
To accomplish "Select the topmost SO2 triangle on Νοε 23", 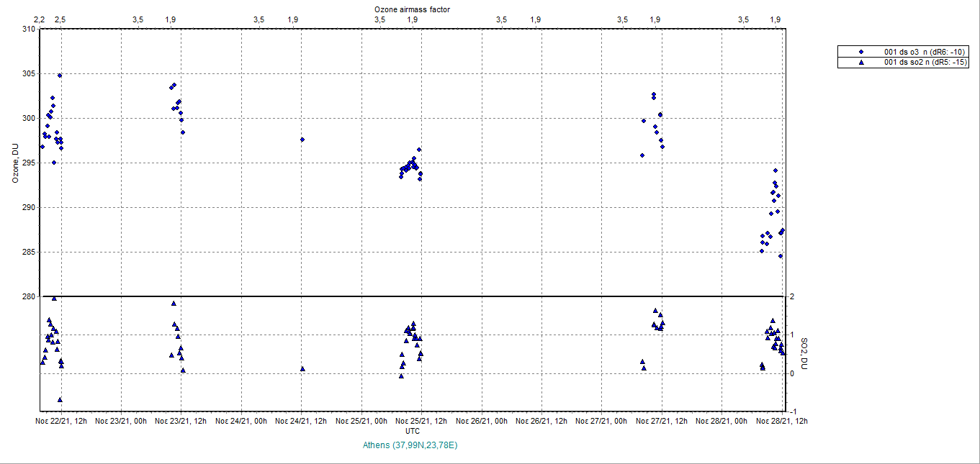I will pyautogui.click(x=174, y=303).
